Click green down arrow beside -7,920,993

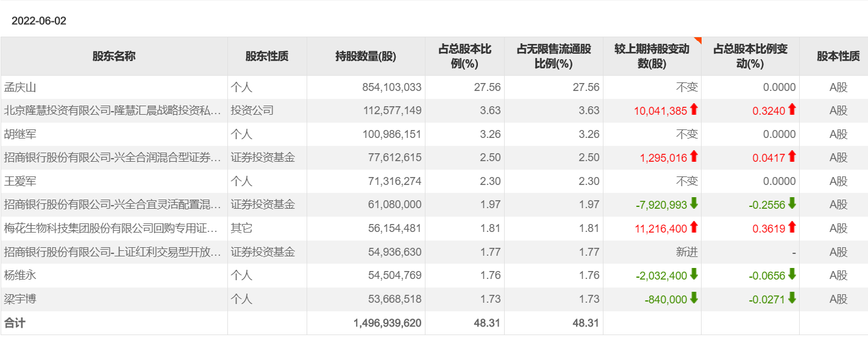(x=694, y=204)
